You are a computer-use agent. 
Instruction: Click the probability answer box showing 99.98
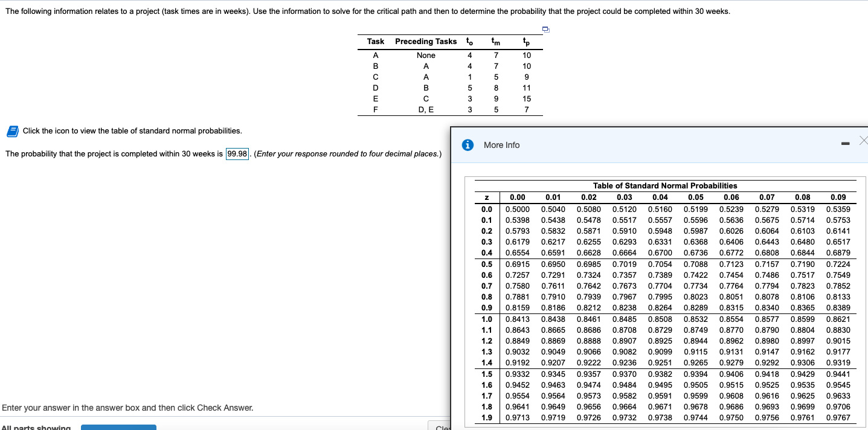(238, 153)
